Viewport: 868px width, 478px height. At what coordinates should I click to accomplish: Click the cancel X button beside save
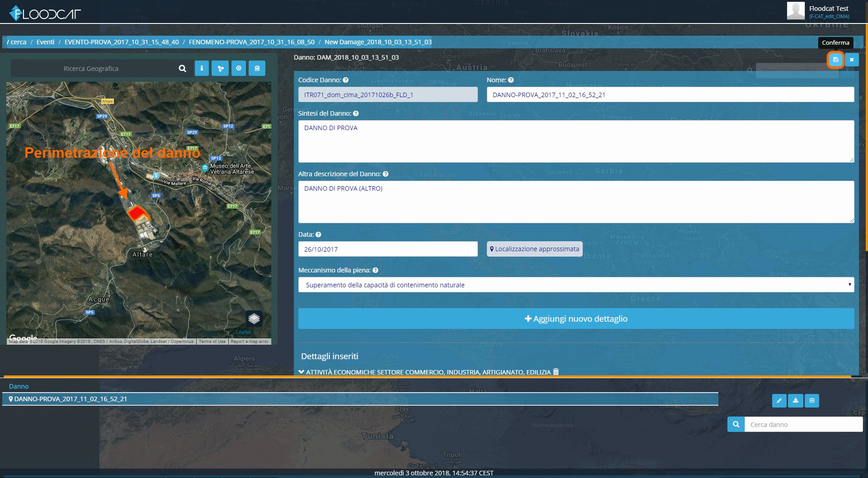(x=852, y=60)
